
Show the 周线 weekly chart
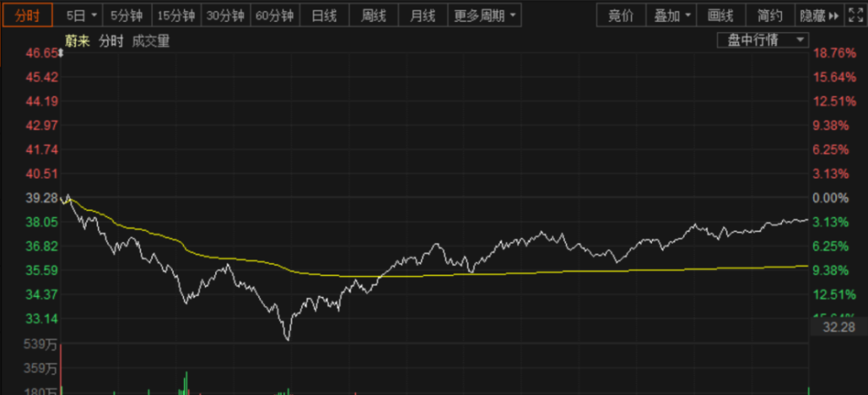[x=373, y=16]
